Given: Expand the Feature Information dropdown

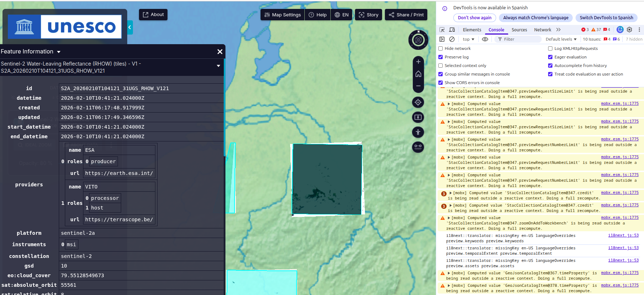Looking at the screenshot, I should point(59,52).
